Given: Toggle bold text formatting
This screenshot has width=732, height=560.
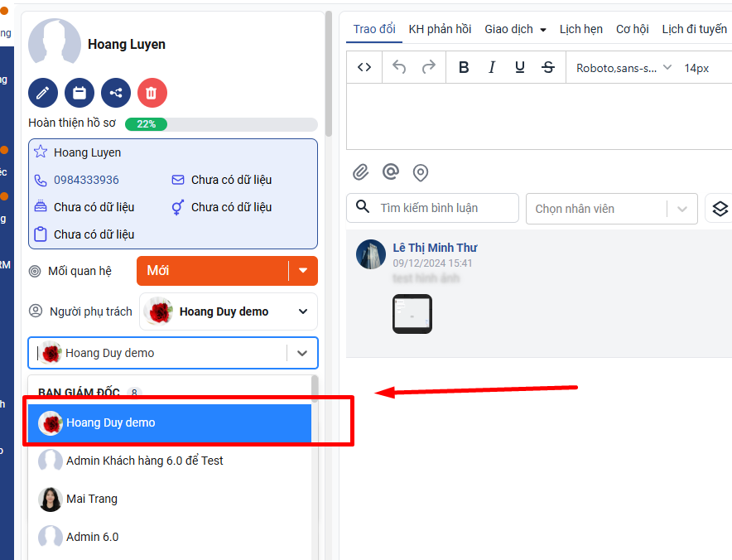Looking at the screenshot, I should tap(464, 68).
